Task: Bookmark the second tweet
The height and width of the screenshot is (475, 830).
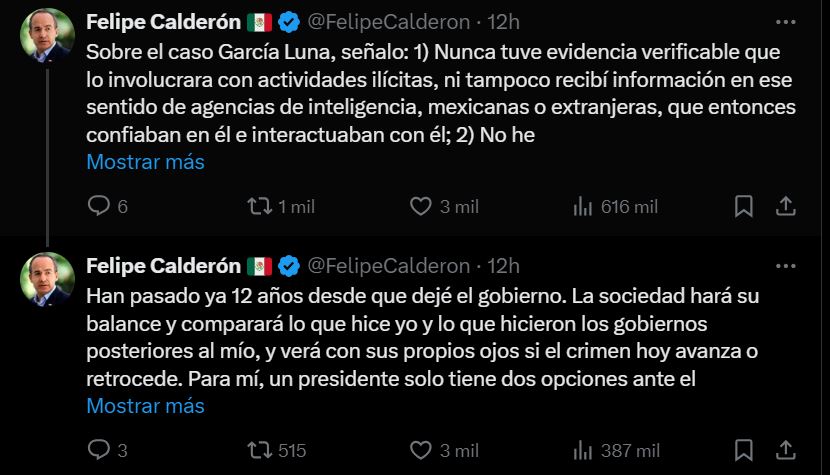Action: pos(744,450)
